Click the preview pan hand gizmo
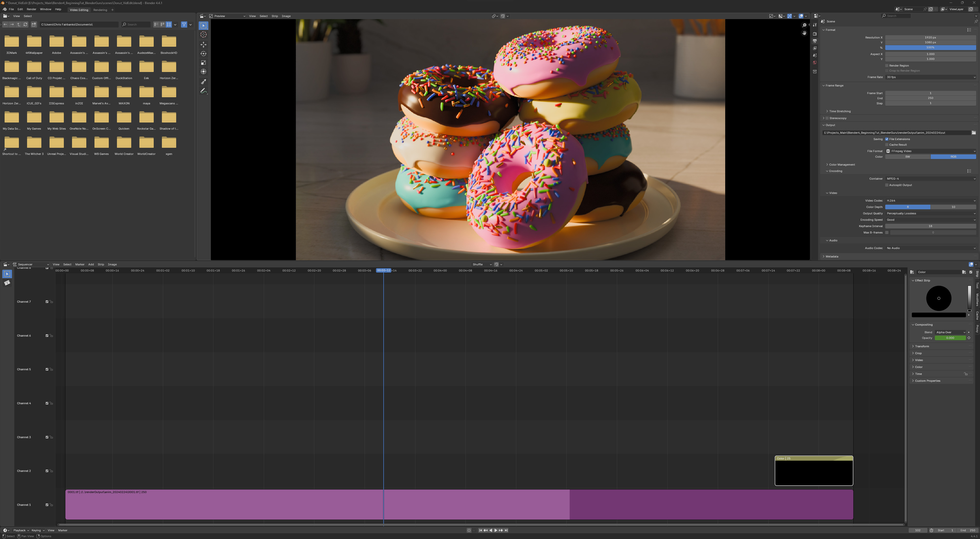The image size is (980, 539). (804, 33)
